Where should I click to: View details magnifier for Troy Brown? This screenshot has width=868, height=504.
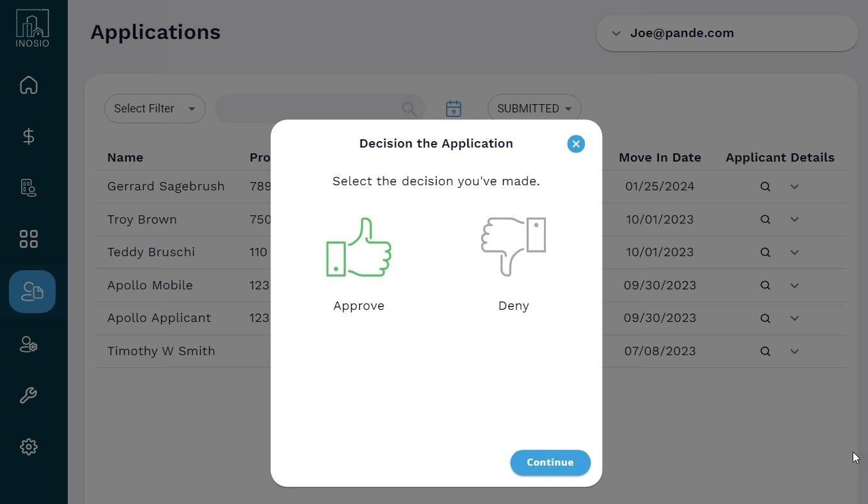click(765, 219)
